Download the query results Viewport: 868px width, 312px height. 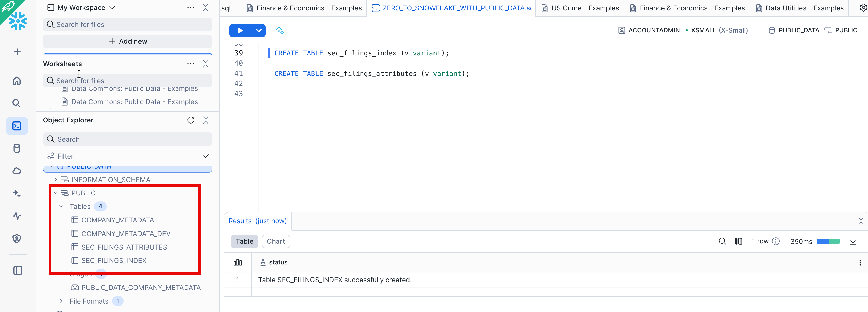pos(853,241)
